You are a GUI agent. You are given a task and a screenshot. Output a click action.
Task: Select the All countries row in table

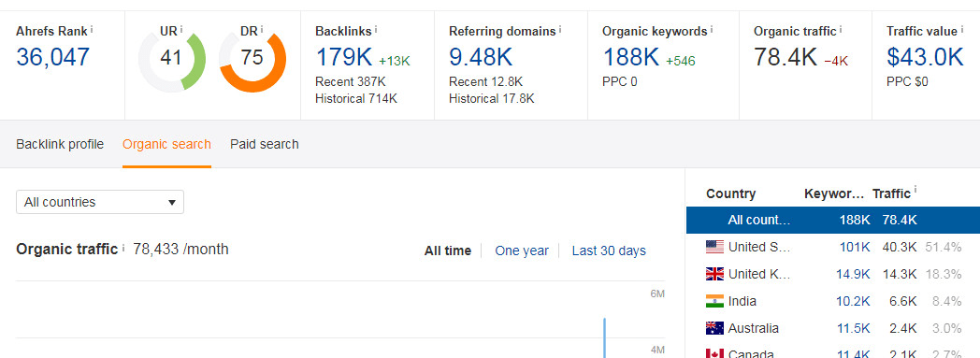click(x=833, y=220)
